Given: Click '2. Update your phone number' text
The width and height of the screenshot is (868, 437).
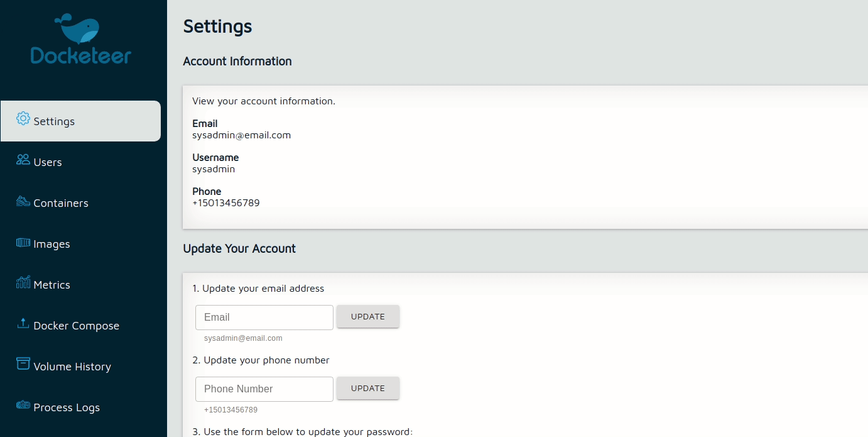Looking at the screenshot, I should [x=261, y=360].
